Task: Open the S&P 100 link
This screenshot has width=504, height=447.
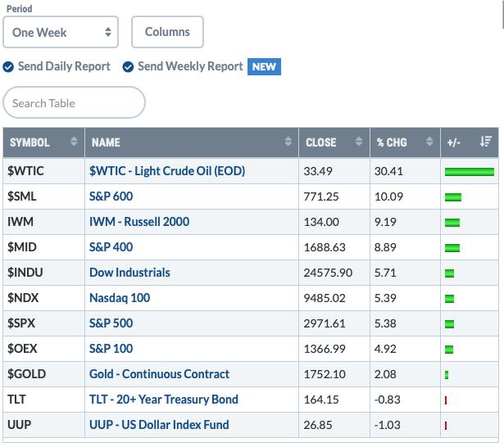Action: point(111,349)
